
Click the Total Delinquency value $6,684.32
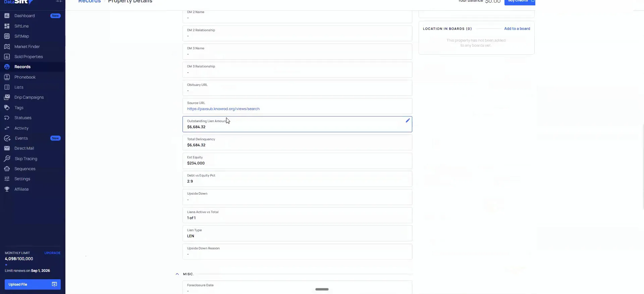[x=196, y=145]
